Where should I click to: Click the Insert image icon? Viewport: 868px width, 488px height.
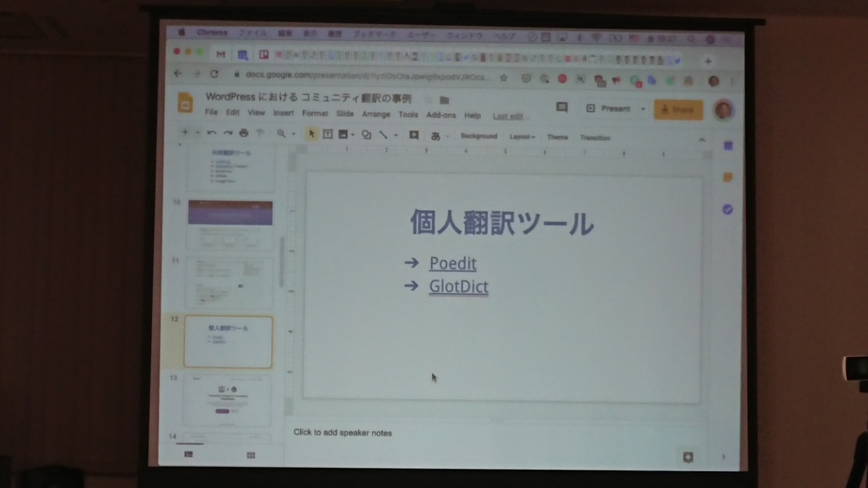click(x=342, y=134)
